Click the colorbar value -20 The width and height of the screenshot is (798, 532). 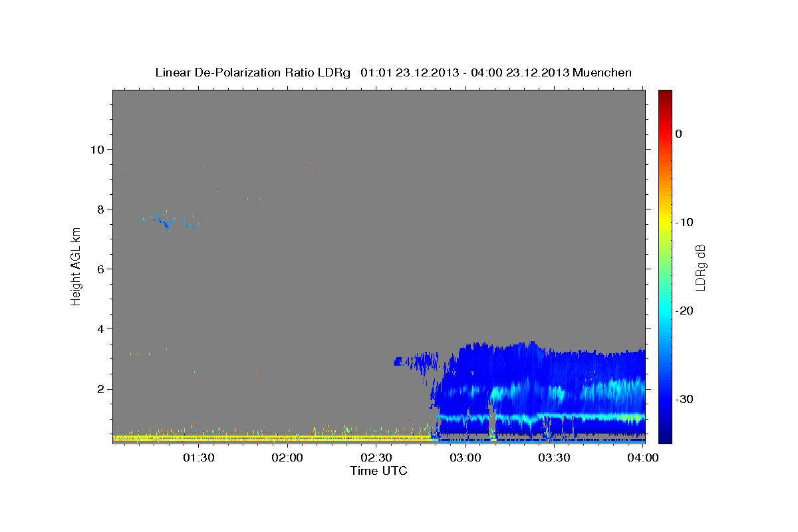tap(685, 311)
